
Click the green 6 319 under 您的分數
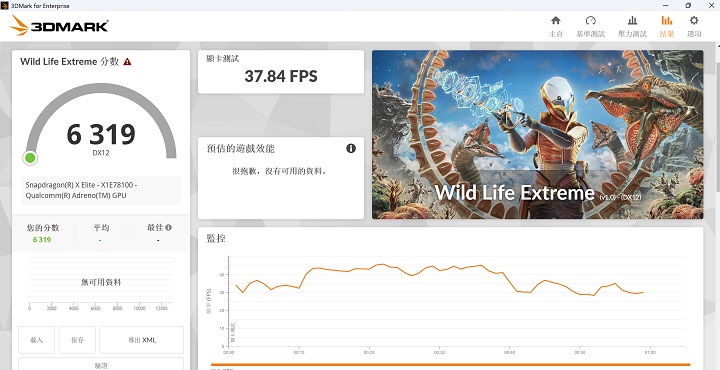tap(42, 240)
